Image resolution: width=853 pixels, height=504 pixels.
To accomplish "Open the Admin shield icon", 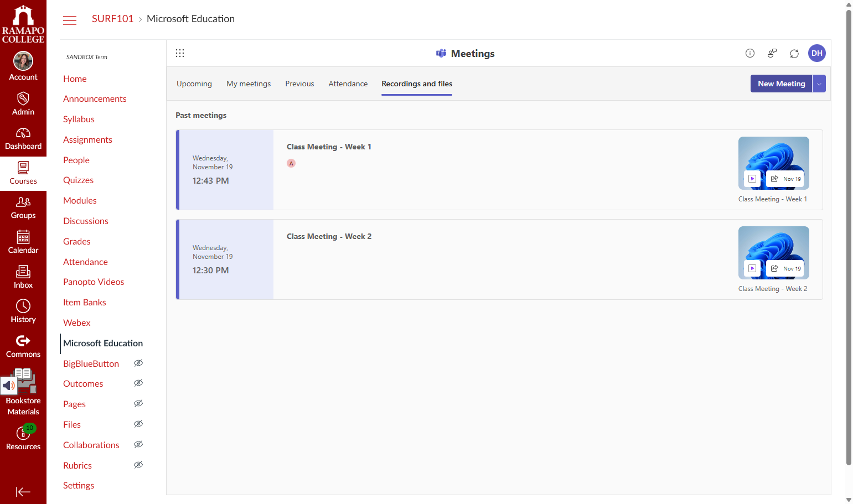I will 23,98.
